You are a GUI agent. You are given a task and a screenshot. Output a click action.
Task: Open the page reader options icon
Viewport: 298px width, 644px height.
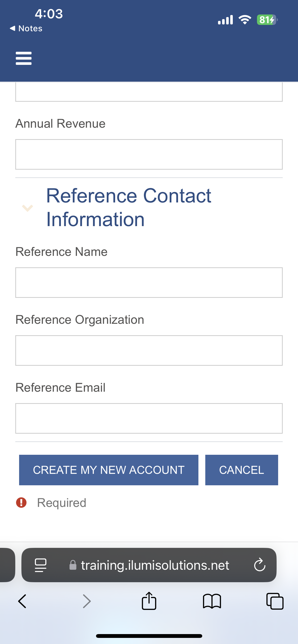40,565
